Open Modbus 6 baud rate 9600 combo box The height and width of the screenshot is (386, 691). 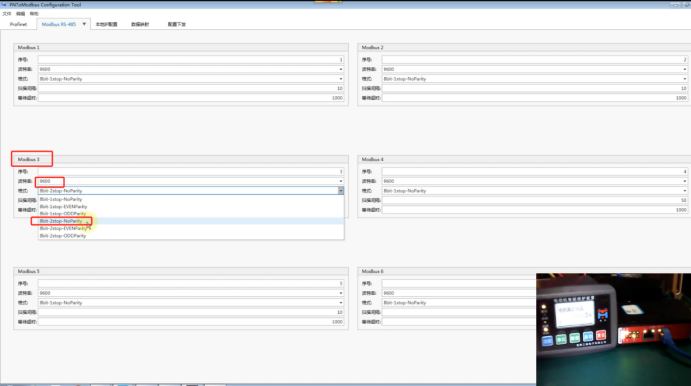(459, 293)
